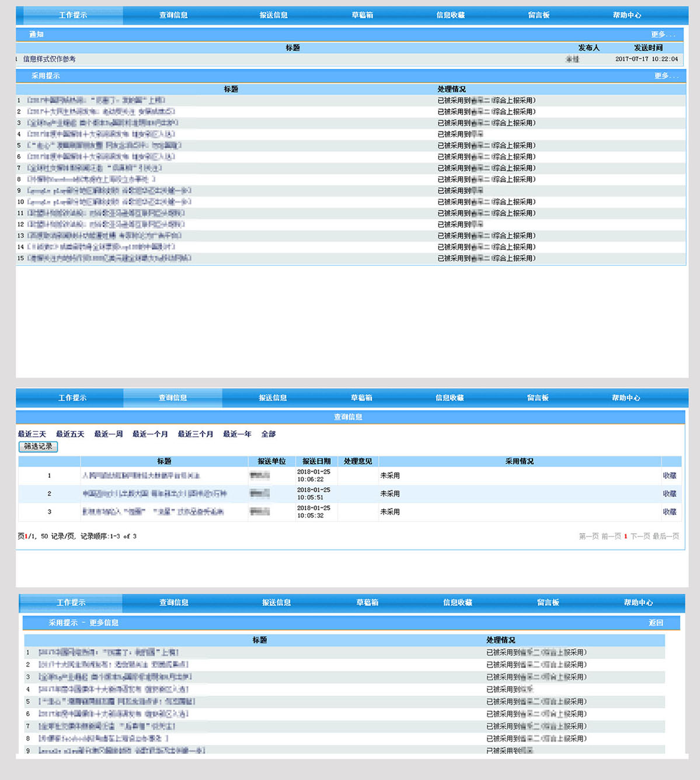Select the 最近一年 time filter
700x780 pixels.
pyautogui.click(x=237, y=434)
